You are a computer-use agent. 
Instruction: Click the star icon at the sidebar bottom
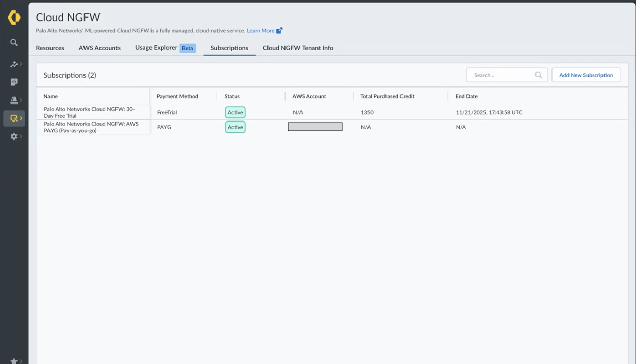pyautogui.click(x=14, y=361)
